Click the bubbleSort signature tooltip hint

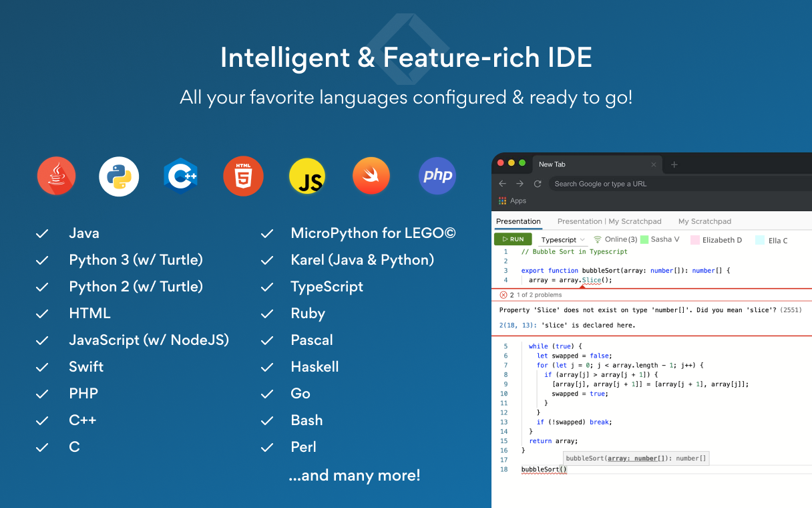[x=636, y=459]
